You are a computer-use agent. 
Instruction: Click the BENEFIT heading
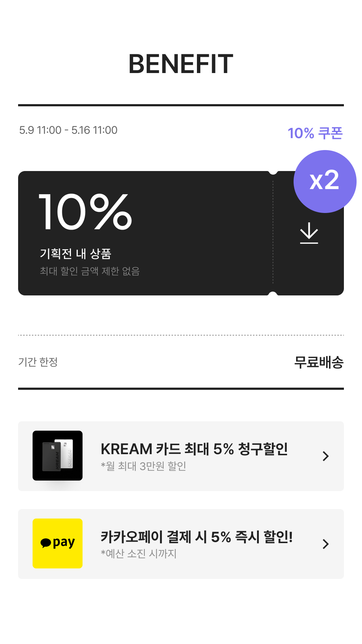tap(181, 64)
